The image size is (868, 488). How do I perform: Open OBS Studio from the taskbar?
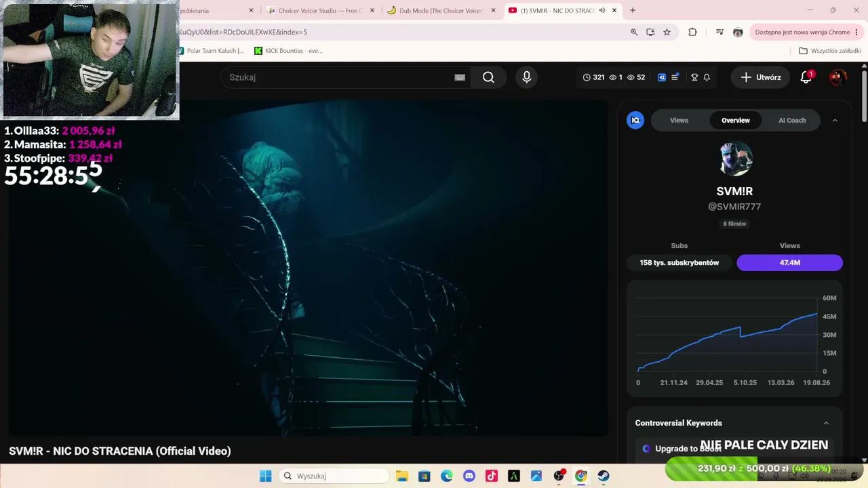click(558, 476)
